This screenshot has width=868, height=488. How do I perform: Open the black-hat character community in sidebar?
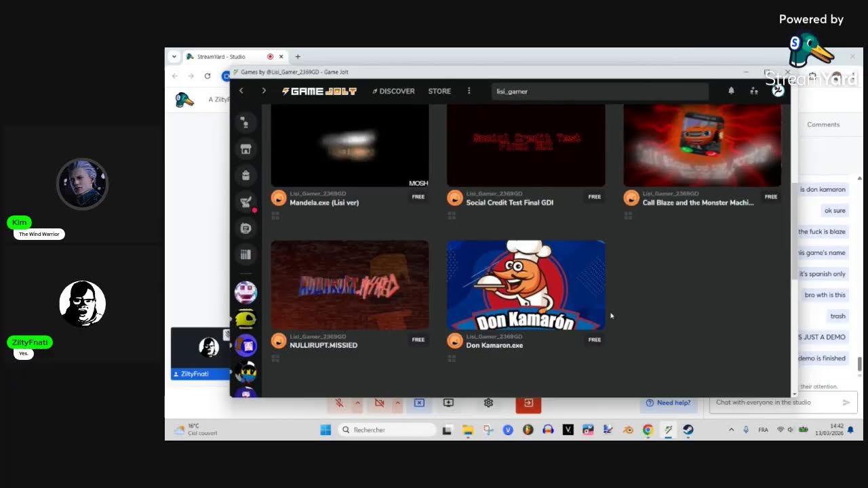coord(245,371)
